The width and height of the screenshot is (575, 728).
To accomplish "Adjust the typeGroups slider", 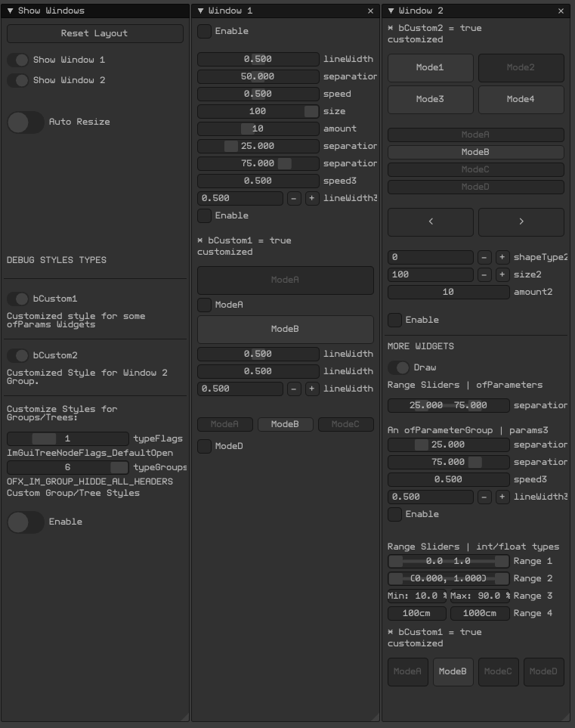I will pos(68,467).
